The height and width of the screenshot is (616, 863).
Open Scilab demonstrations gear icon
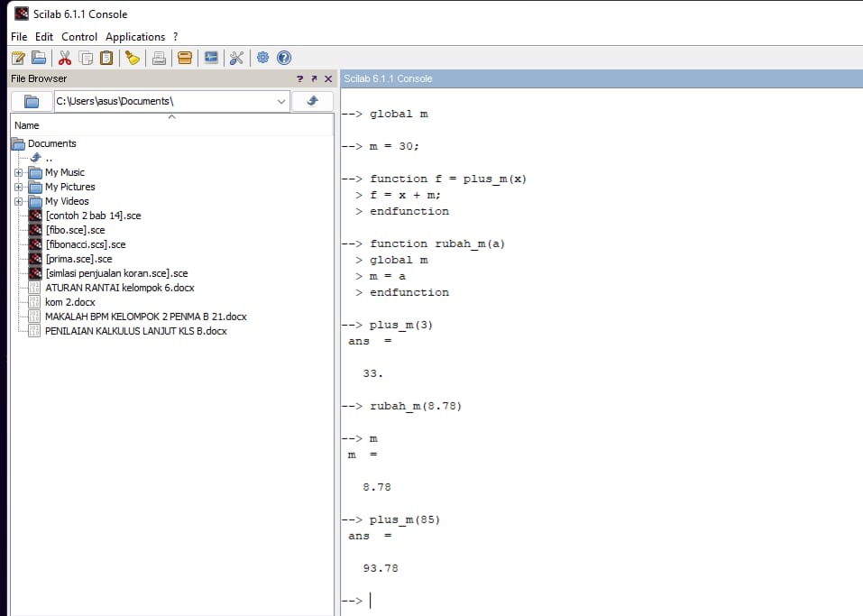click(263, 57)
